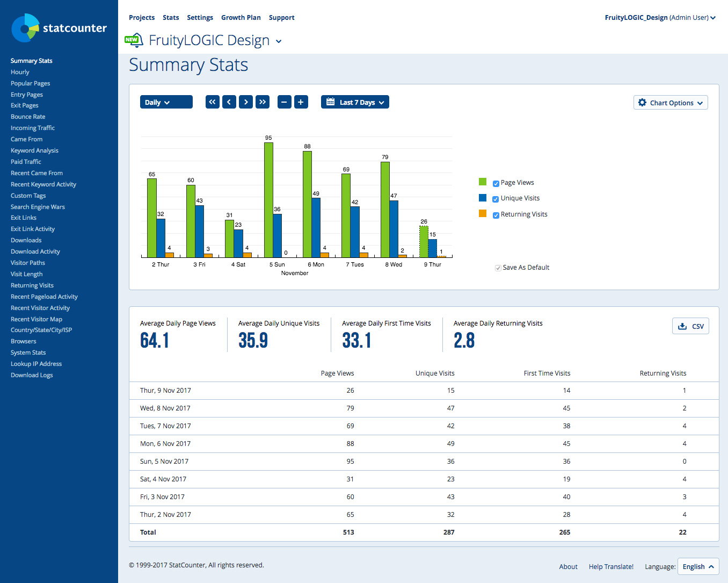
Task: Open Recent Came From in sidebar
Action: coord(37,173)
